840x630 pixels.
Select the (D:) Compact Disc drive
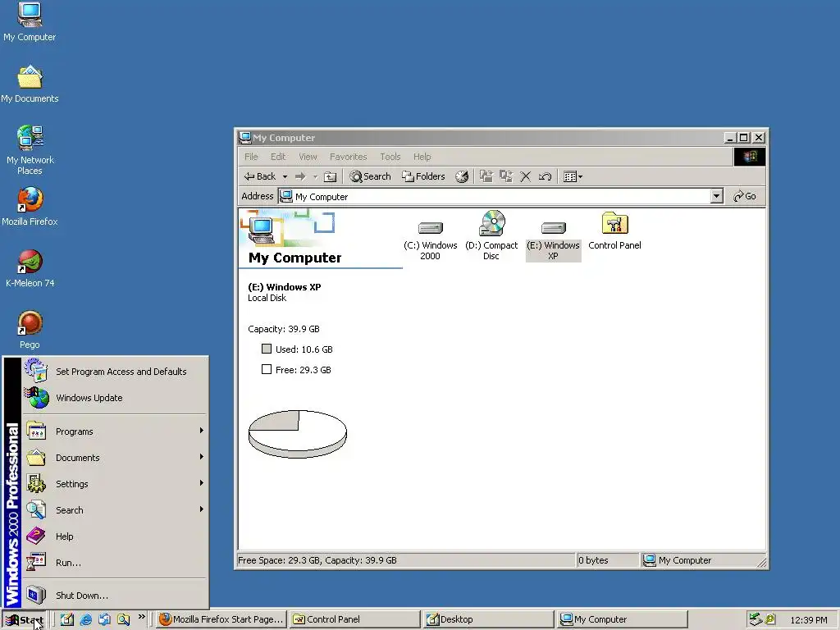click(x=491, y=236)
